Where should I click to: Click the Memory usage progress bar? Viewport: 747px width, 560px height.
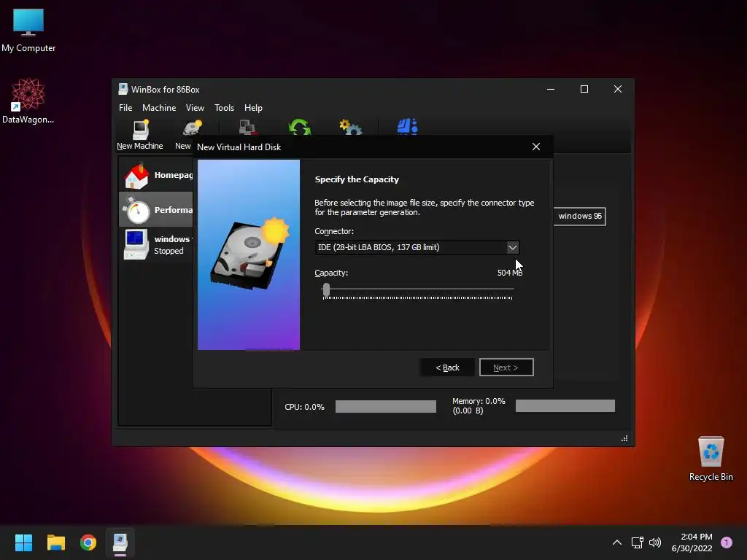(565, 405)
